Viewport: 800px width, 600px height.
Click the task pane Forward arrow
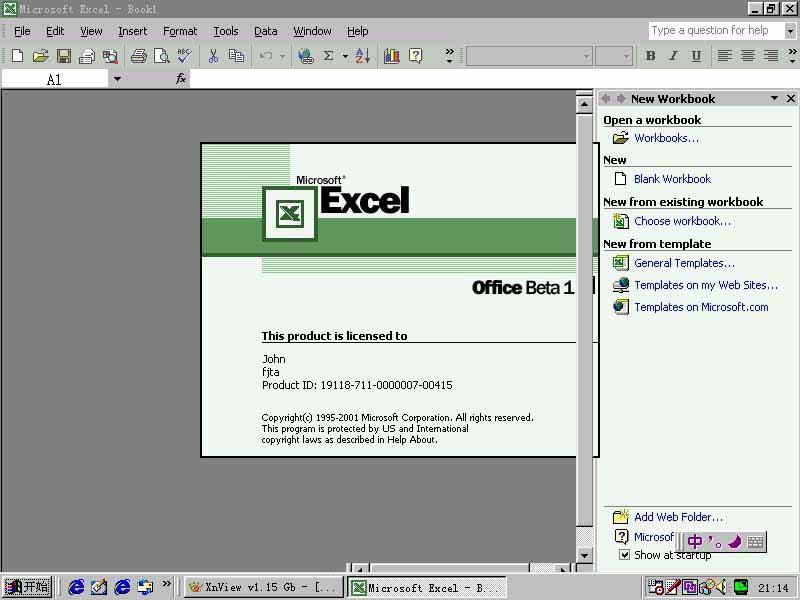tap(621, 98)
